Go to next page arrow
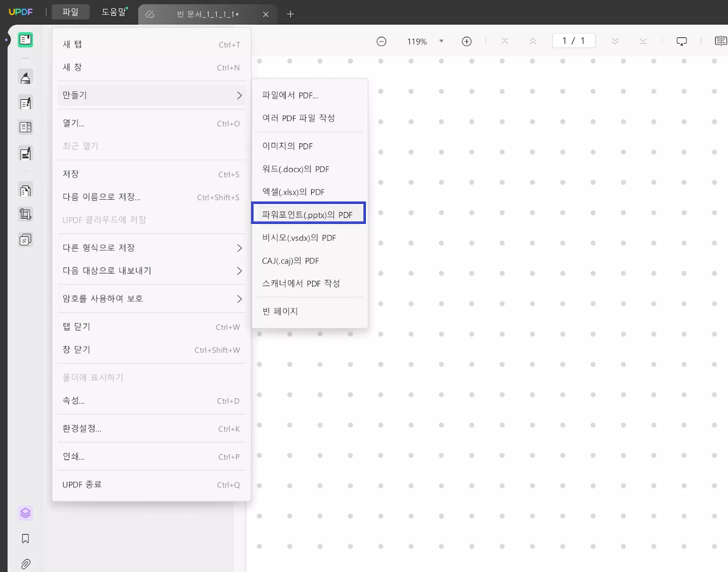This screenshot has width=728, height=572. [615, 41]
